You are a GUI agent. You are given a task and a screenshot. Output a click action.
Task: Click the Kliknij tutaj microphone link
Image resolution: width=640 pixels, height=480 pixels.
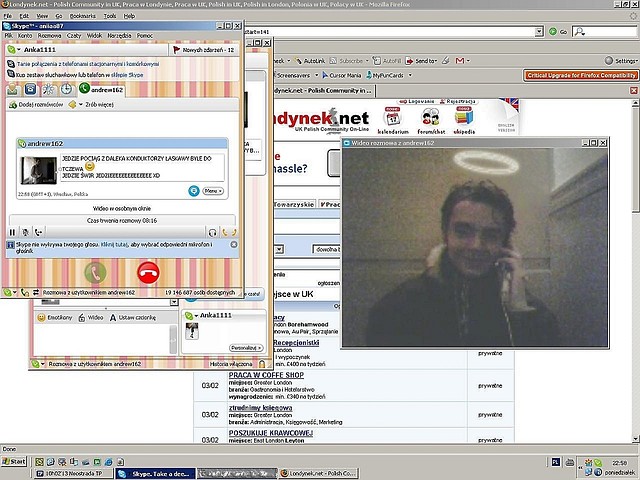pos(114,244)
